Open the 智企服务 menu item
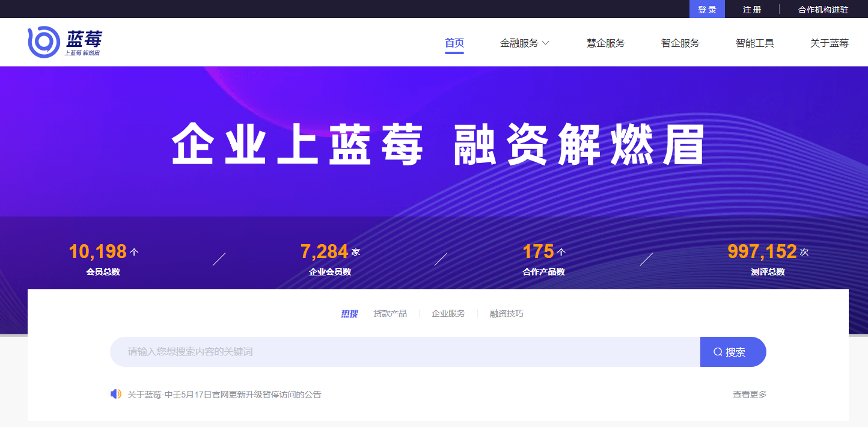This screenshot has width=868, height=427. (x=680, y=43)
